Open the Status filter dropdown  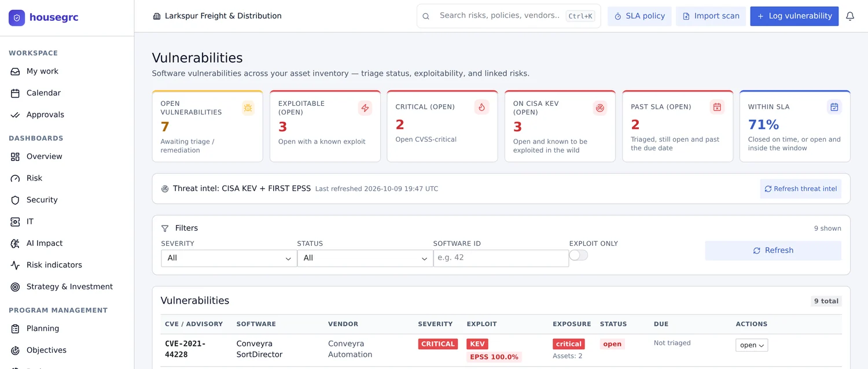365,258
